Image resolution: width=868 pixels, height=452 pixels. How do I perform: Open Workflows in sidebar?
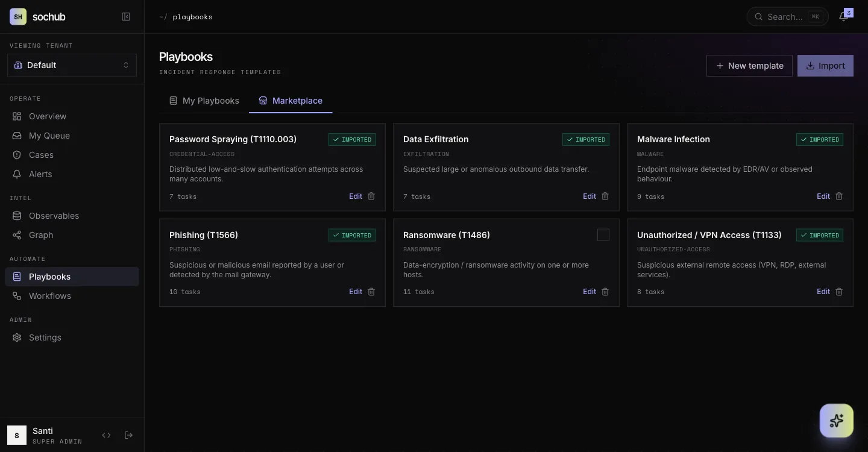72,296
